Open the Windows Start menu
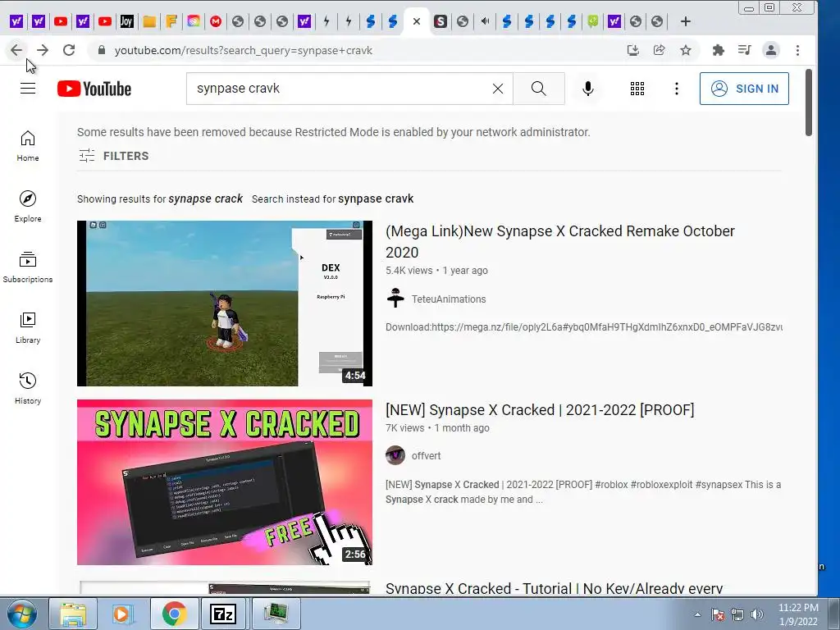This screenshot has height=630, width=840. click(x=22, y=614)
